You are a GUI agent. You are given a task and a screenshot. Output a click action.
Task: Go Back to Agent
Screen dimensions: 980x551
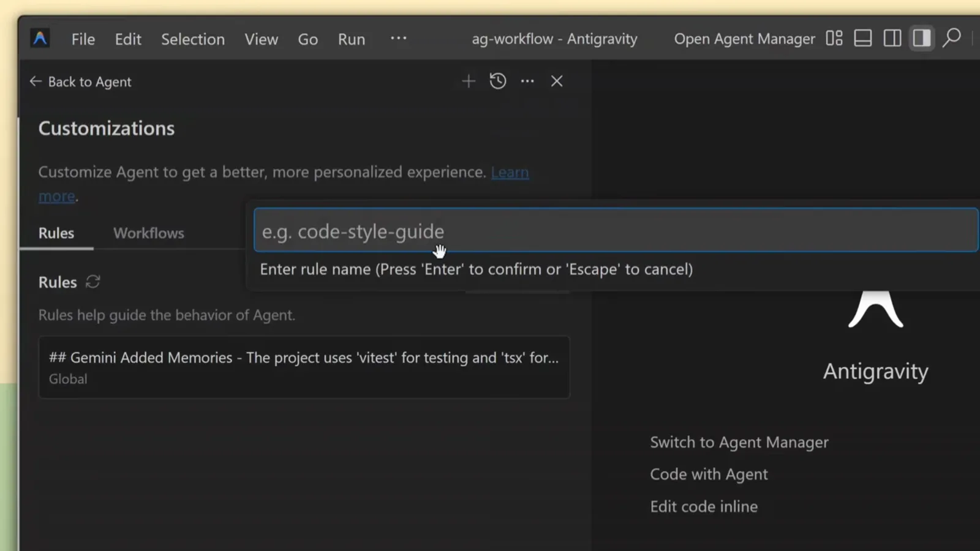(x=80, y=81)
